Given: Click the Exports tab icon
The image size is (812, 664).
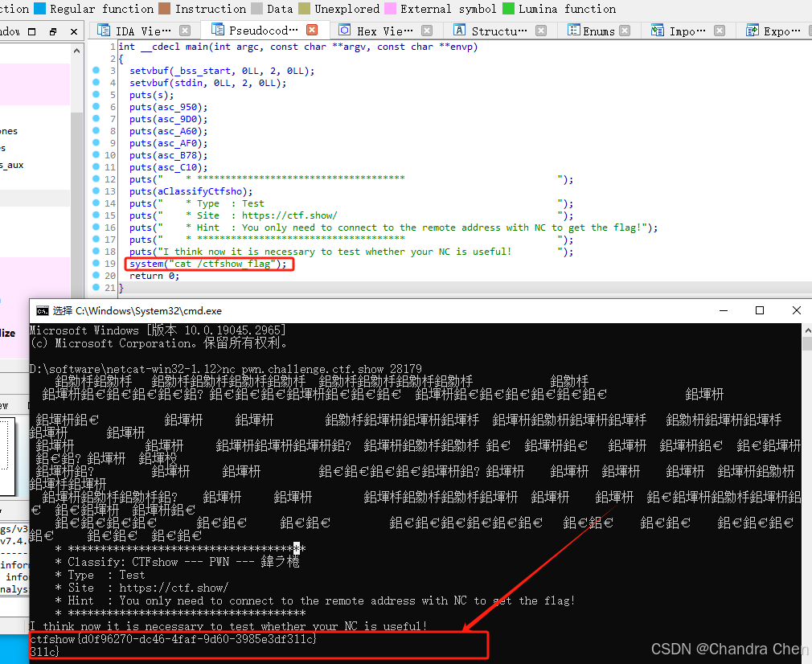Looking at the screenshot, I should click(752, 31).
